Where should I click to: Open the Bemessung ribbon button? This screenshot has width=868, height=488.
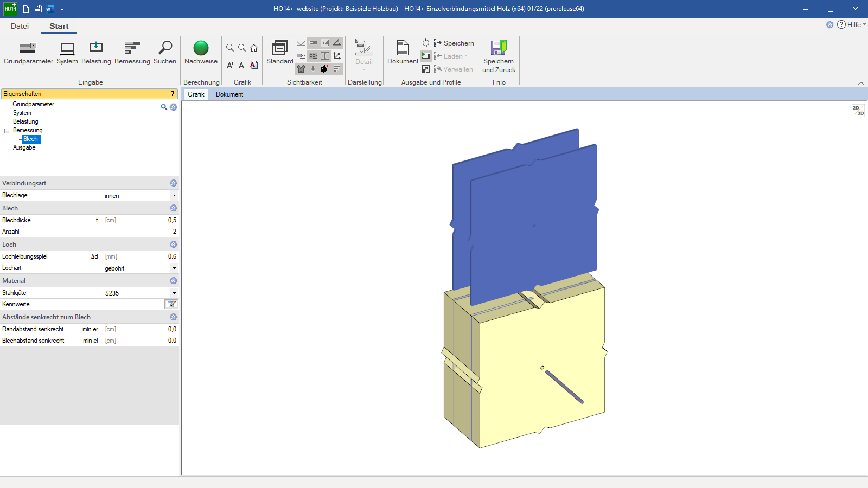132,53
